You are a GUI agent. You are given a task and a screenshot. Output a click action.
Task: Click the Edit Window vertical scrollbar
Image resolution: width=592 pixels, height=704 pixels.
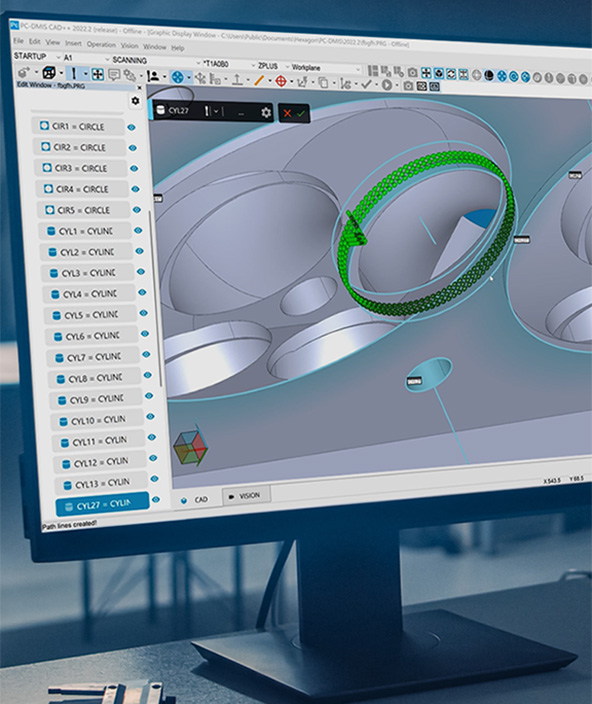(156, 298)
